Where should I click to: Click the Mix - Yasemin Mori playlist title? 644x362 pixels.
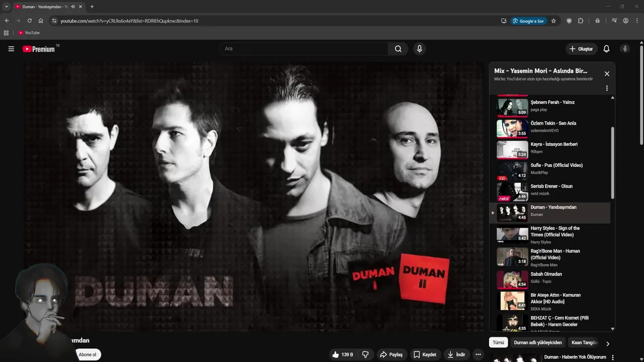(541, 71)
